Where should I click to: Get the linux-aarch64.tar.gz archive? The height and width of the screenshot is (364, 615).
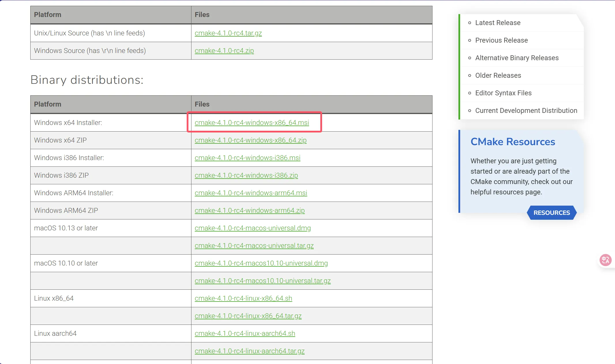click(249, 351)
